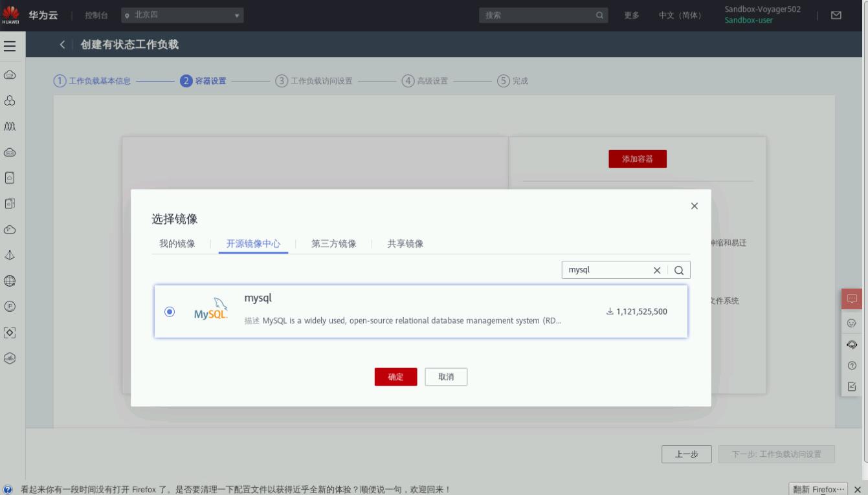Close the 选择镜像 dialog with X
Viewport: 868px width, 495px height.
(x=695, y=206)
